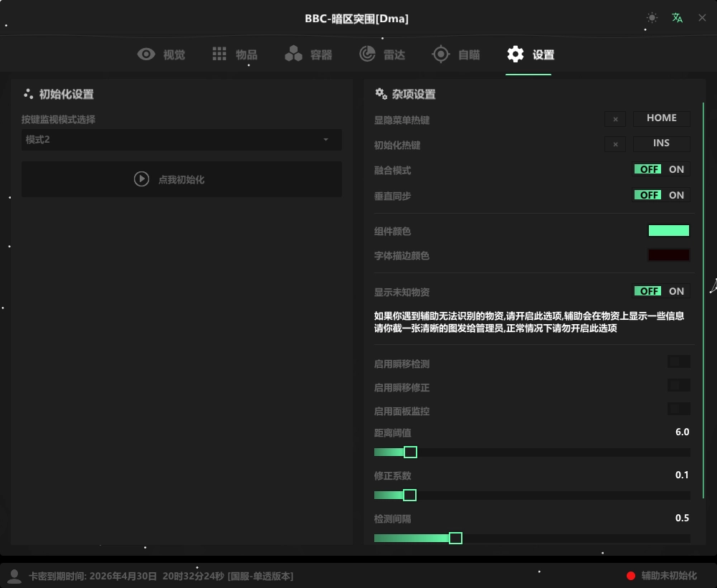Image resolution: width=717 pixels, height=588 pixels.
Task: Select the 物品 grid icon
Action: point(219,54)
